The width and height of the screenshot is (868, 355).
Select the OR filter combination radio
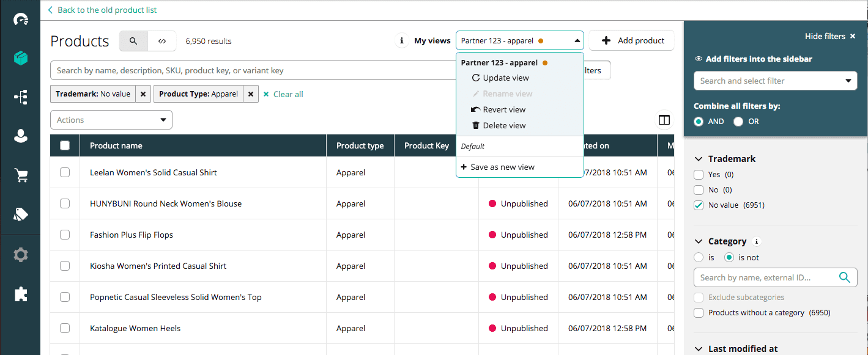(x=738, y=122)
